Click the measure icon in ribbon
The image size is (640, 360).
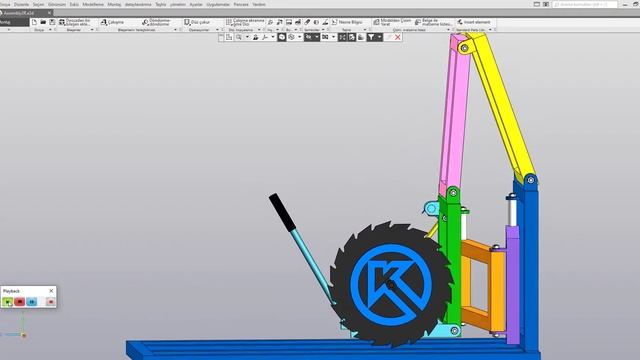tap(325, 22)
